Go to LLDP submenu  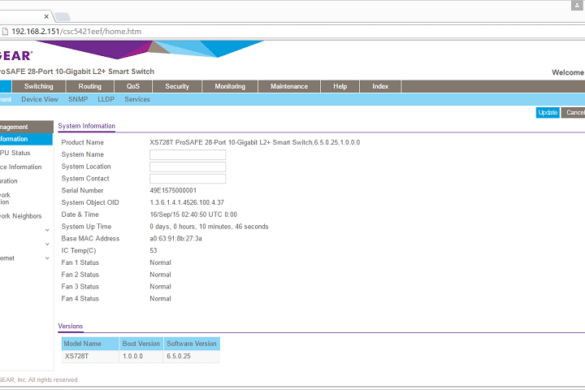point(106,99)
